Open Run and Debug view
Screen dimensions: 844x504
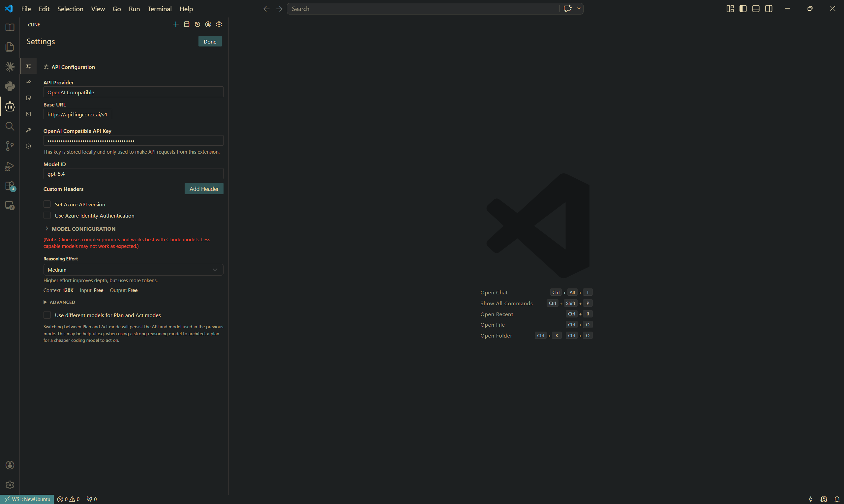click(10, 166)
